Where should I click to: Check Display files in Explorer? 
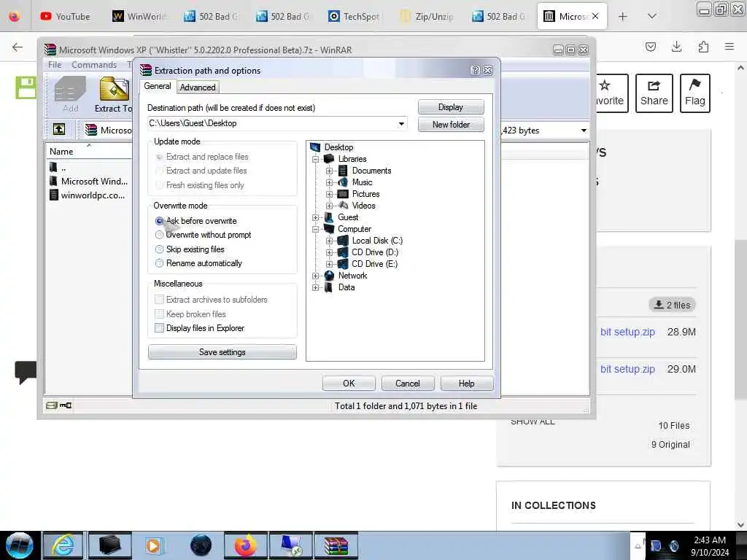[159, 327]
